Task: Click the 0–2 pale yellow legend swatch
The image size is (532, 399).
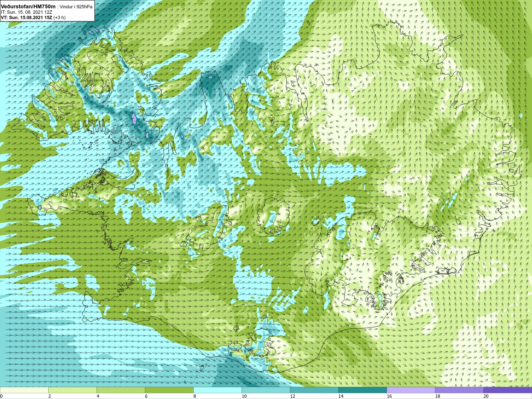Action: [x=24, y=390]
